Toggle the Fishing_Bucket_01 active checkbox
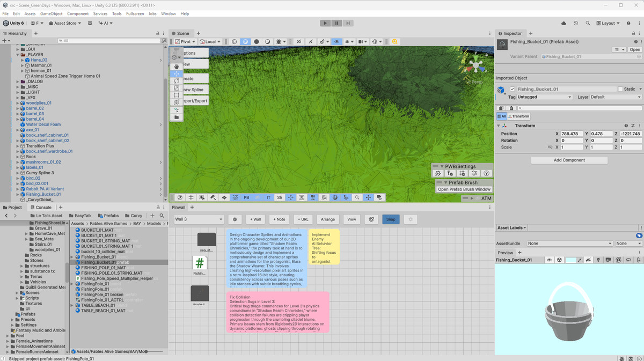This screenshot has width=644, height=361. tap(512, 89)
